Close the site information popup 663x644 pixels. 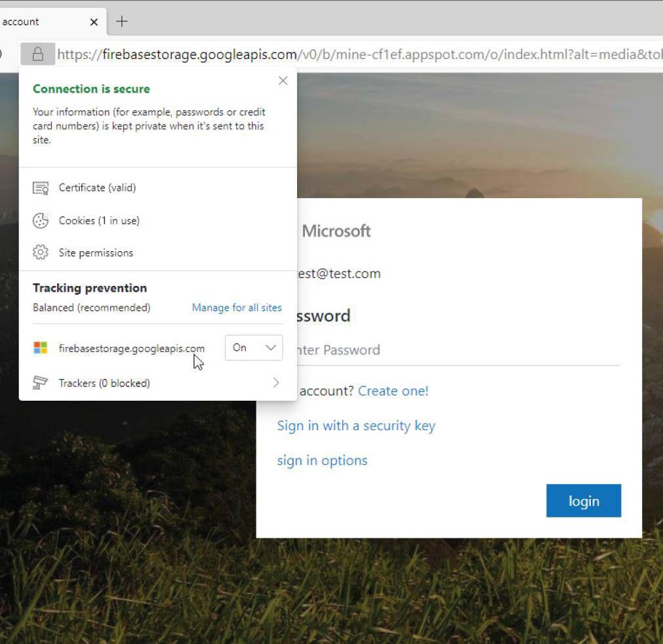[283, 81]
